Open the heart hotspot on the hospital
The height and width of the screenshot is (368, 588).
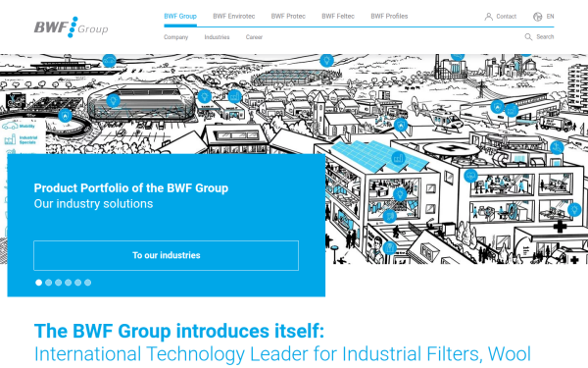click(x=470, y=176)
